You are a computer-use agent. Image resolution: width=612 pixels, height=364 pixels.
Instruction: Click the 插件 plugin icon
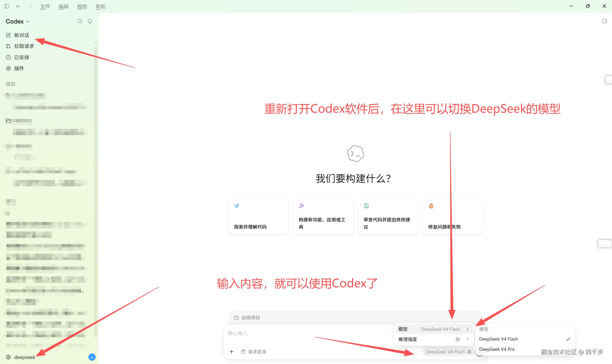click(8, 68)
